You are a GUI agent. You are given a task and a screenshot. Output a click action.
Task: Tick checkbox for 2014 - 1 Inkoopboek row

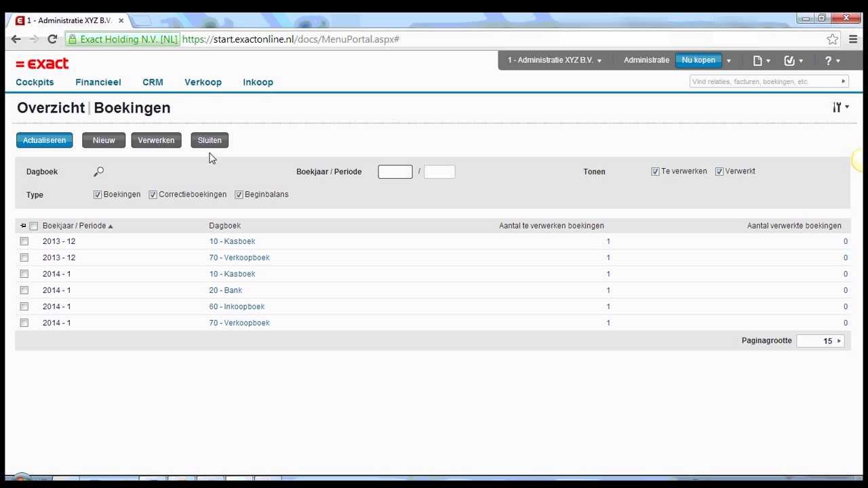24,306
